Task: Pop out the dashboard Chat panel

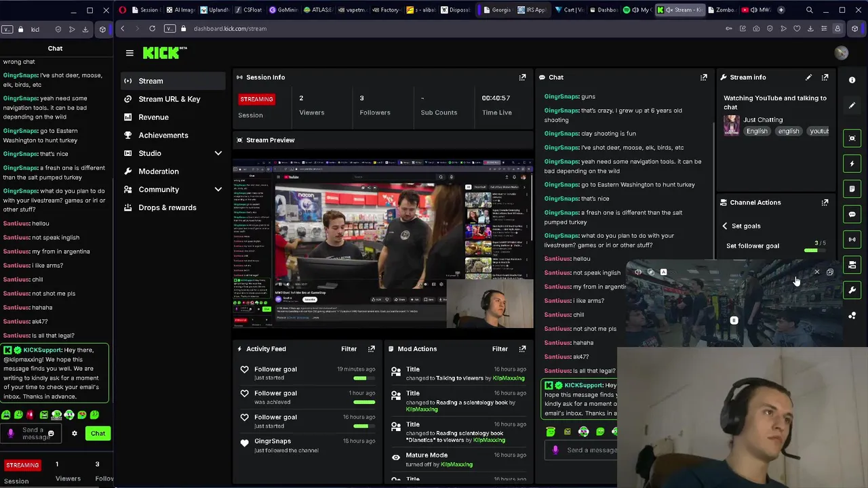Action: (703, 77)
